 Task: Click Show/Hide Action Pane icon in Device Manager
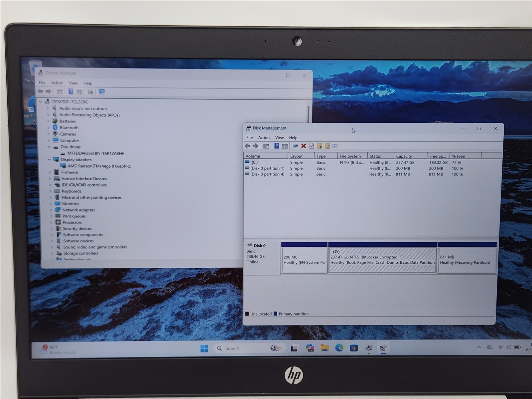click(79, 92)
